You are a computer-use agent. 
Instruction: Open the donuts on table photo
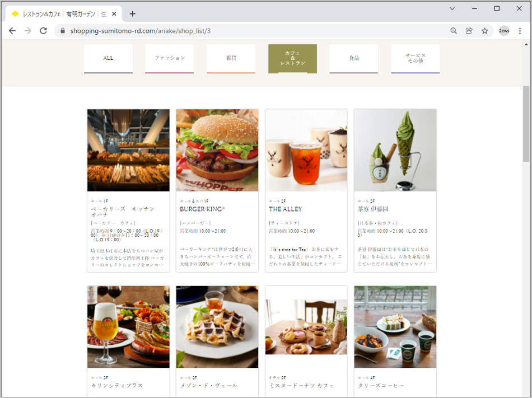point(306,327)
